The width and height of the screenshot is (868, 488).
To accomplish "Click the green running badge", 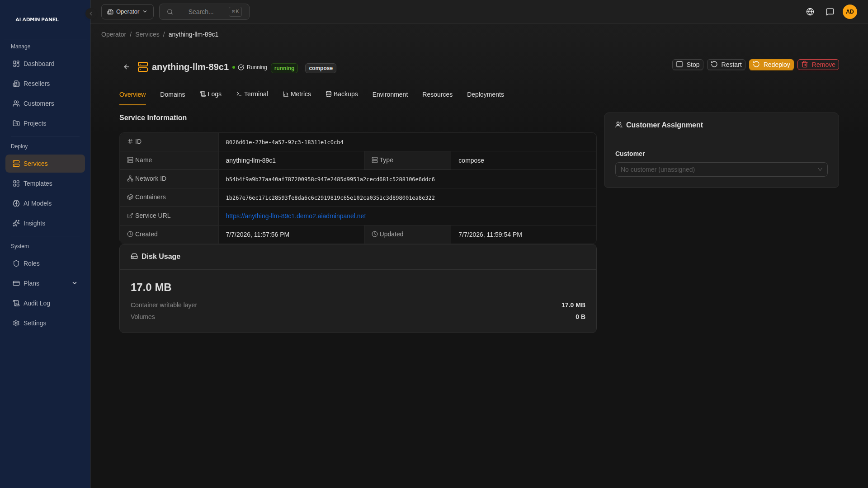I will 284,68.
